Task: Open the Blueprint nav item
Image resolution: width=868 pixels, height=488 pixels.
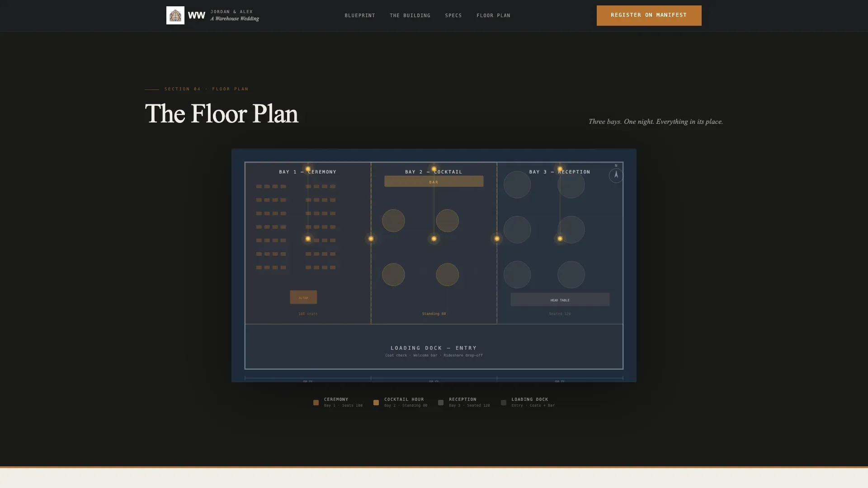Action: pos(360,15)
